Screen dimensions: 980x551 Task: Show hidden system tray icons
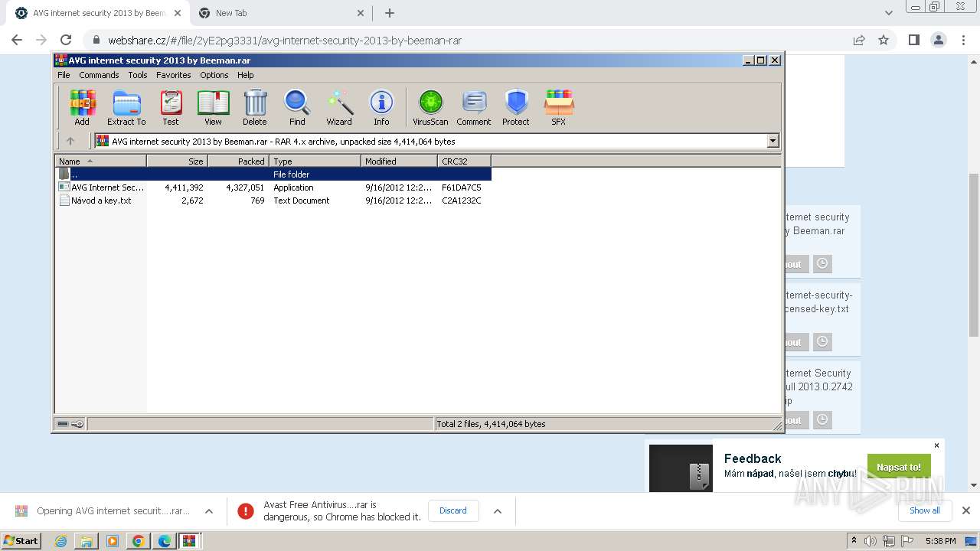(x=854, y=541)
